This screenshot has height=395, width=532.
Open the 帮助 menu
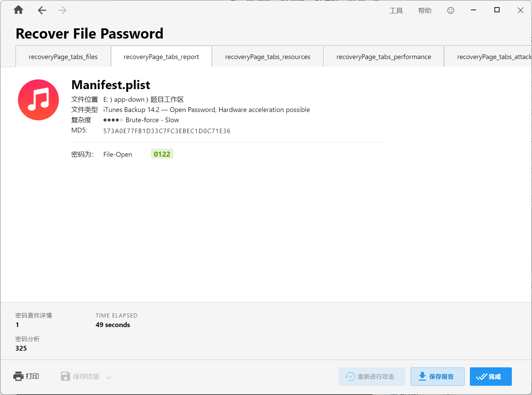tap(424, 11)
